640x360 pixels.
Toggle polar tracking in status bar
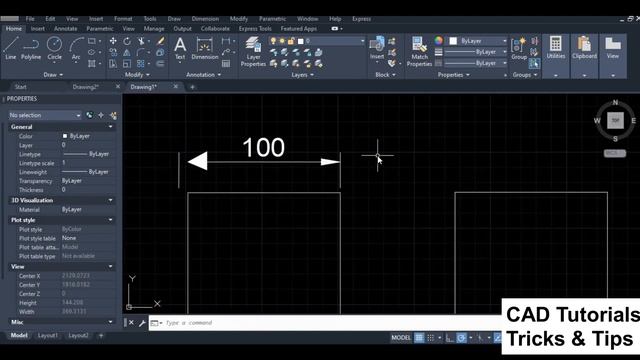461,338
